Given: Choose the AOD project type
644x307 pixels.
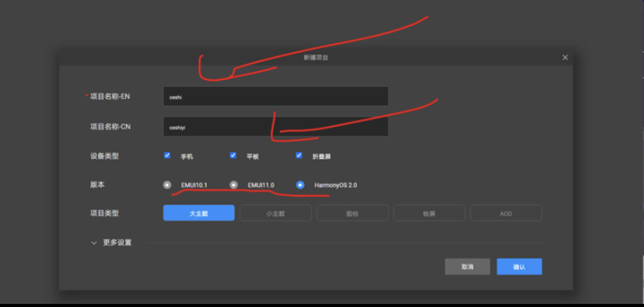Looking at the screenshot, I should click(x=506, y=213).
